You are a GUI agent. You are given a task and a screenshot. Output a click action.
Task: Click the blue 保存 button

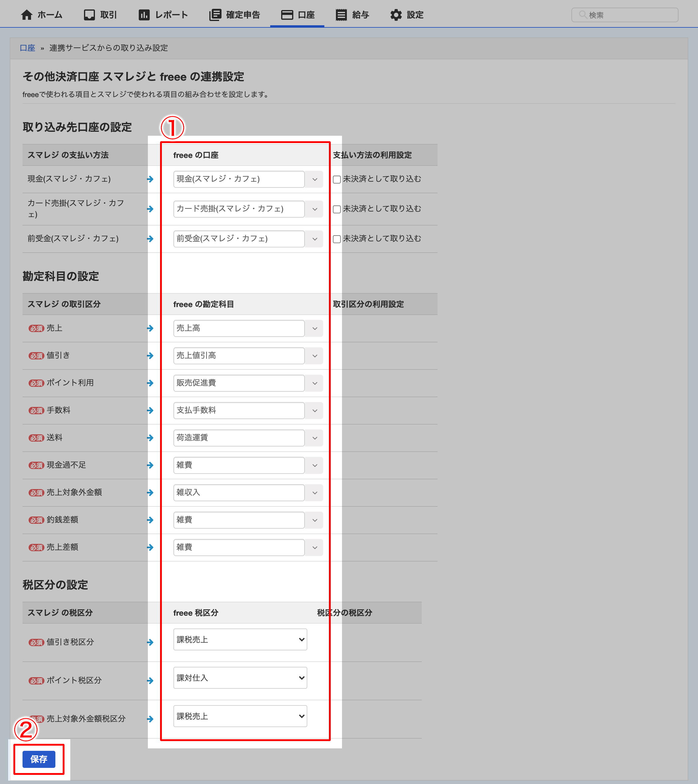tap(39, 759)
